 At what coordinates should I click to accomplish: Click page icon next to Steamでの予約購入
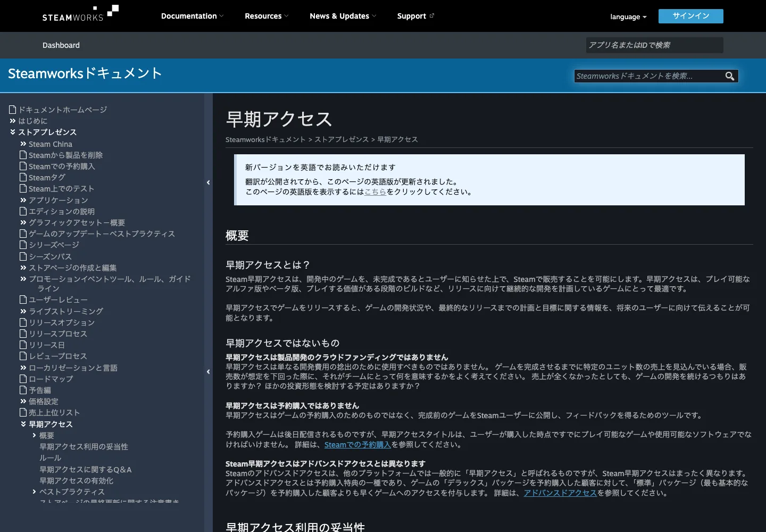point(23,166)
